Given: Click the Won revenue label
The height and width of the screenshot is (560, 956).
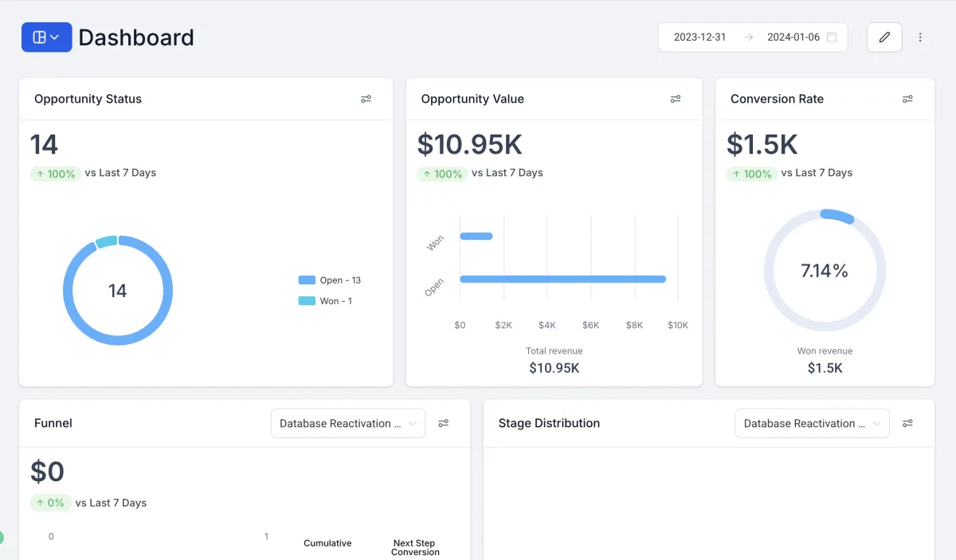Looking at the screenshot, I should (x=825, y=350).
